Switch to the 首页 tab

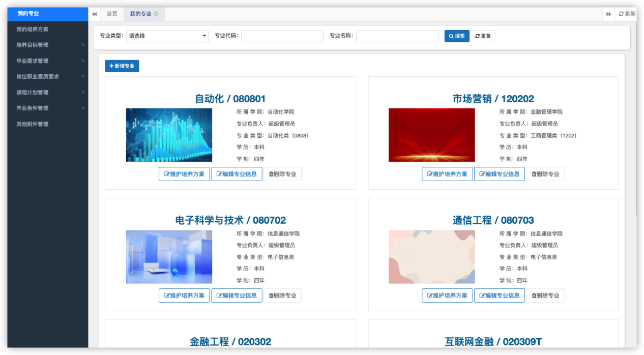112,14
